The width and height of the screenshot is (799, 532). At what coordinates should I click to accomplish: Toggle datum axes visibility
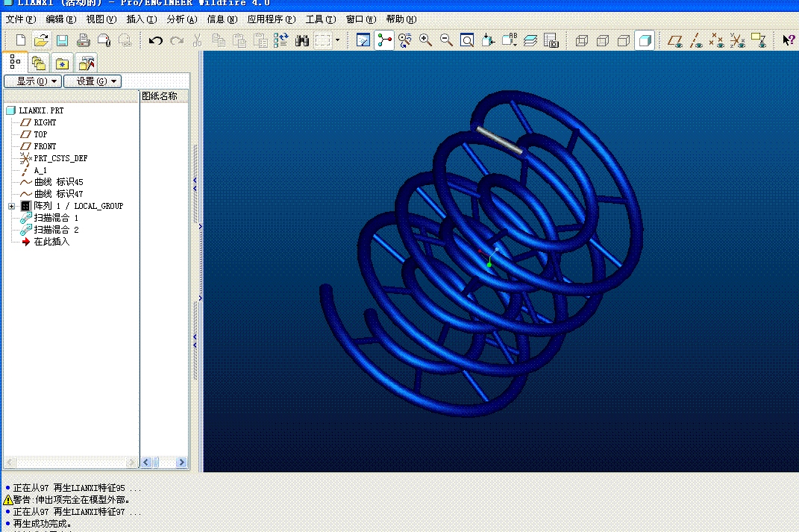click(x=696, y=40)
